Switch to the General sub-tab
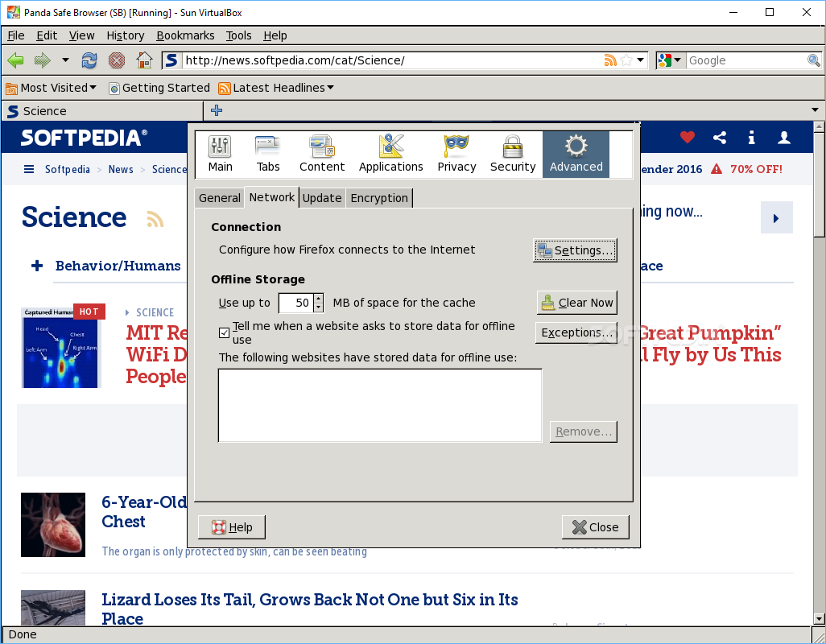The image size is (826, 644). 219,198
